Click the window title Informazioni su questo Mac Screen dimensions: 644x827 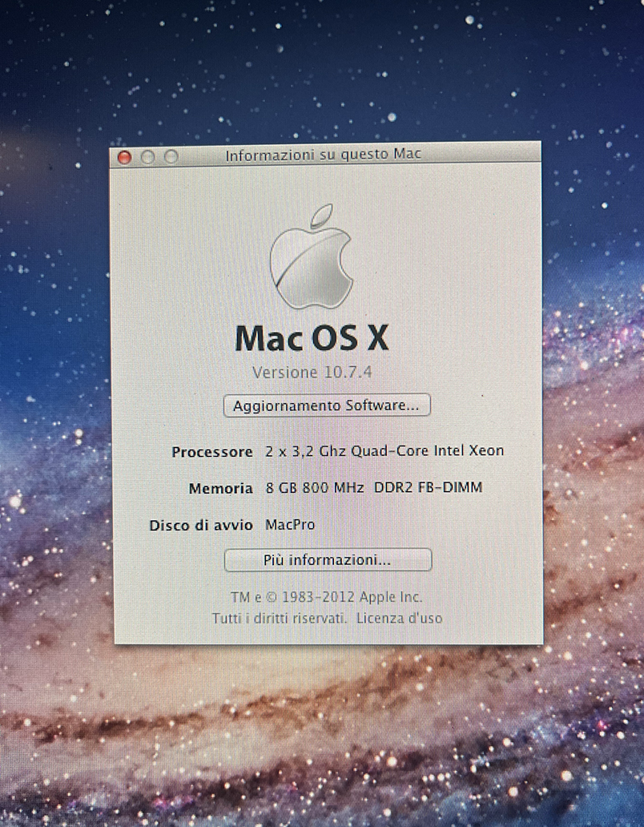[323, 155]
